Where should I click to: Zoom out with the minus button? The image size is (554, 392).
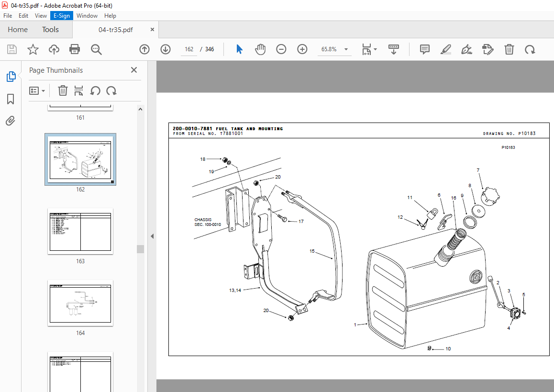[281, 49]
